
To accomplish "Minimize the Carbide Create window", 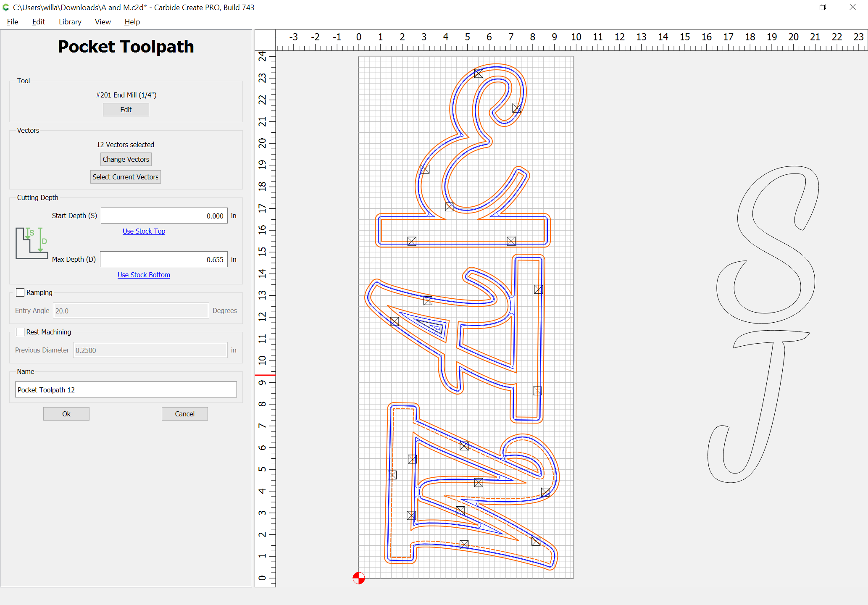I will pyautogui.click(x=794, y=7).
